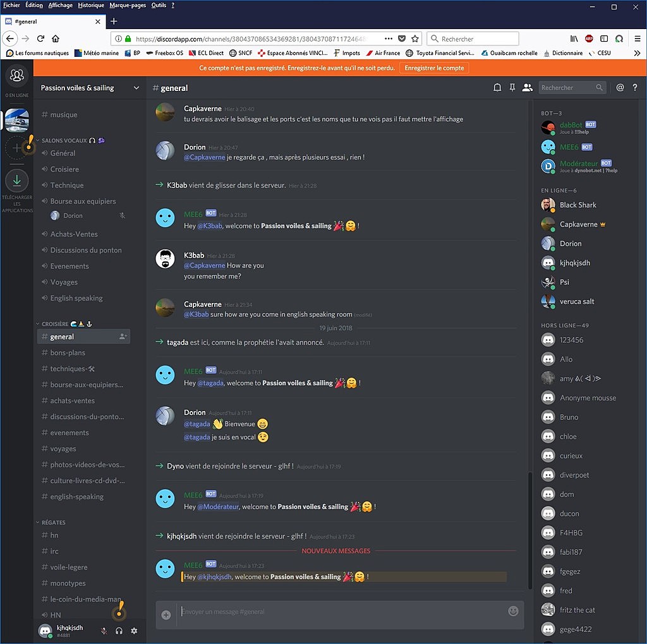Toggle Firefox sidebar icon
The height and width of the screenshot is (644, 647).
tap(604, 39)
